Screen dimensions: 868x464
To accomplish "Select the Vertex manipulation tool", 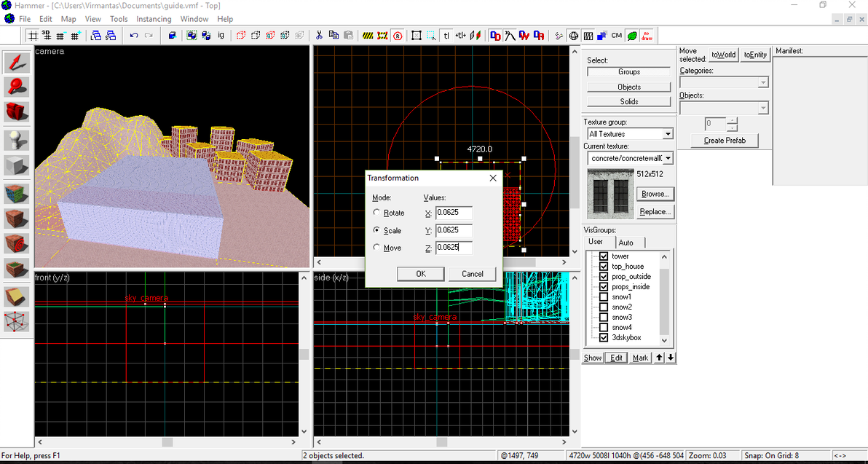I will [x=17, y=321].
